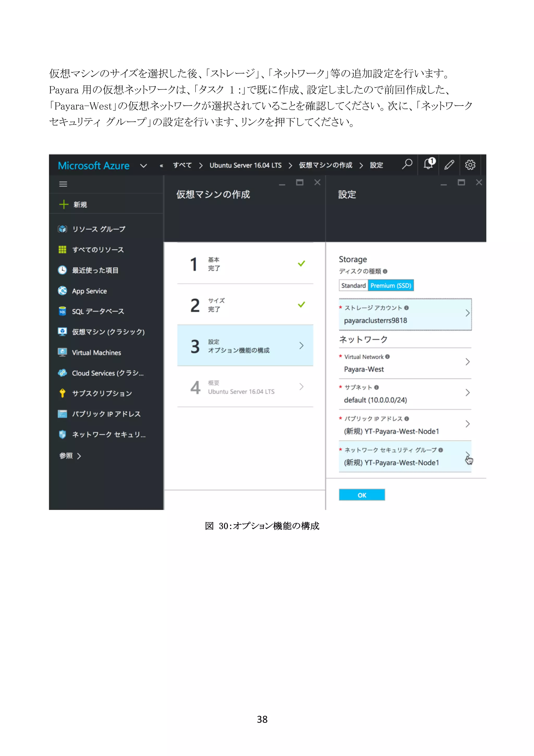Image resolution: width=534 pixels, height=756 pixels.
Task: Expand 参照 at sidebar bottom
Action: (70, 456)
